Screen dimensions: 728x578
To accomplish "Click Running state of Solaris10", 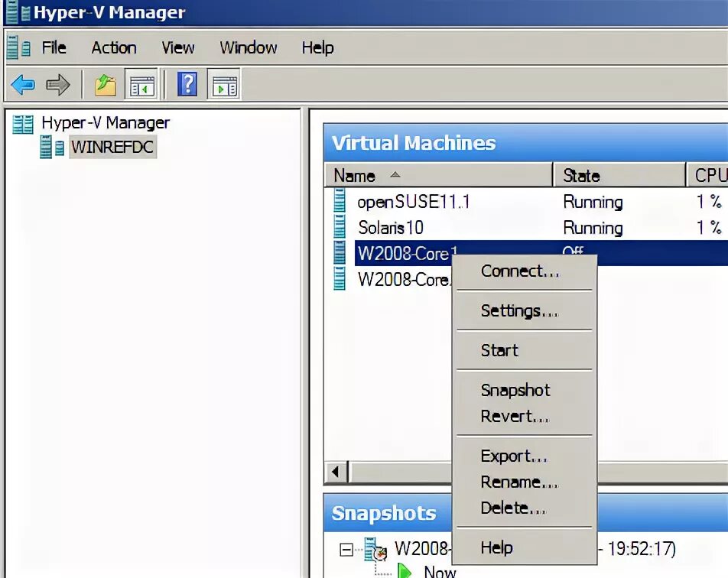I will [593, 228].
